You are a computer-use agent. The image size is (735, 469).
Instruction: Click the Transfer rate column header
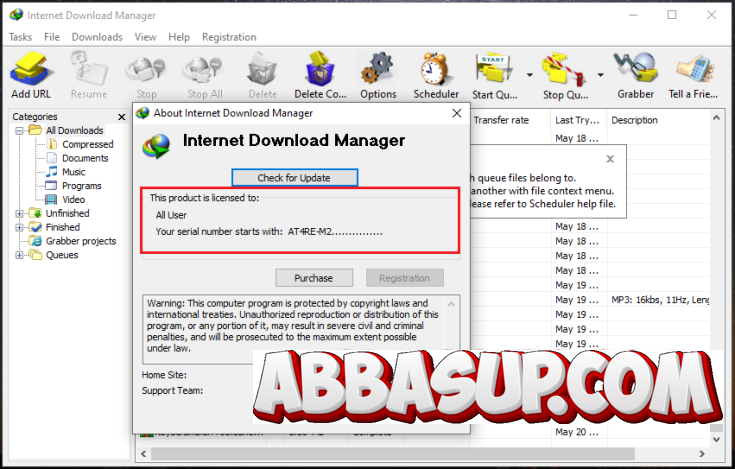coord(510,120)
